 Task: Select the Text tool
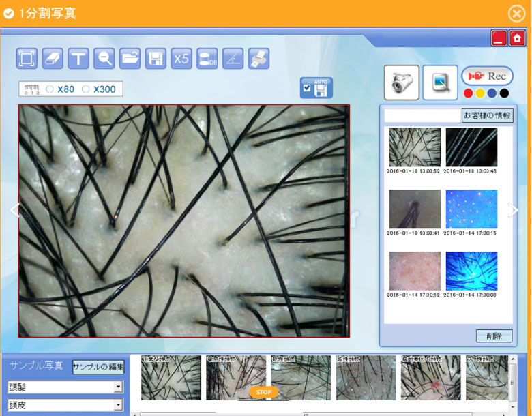click(78, 59)
